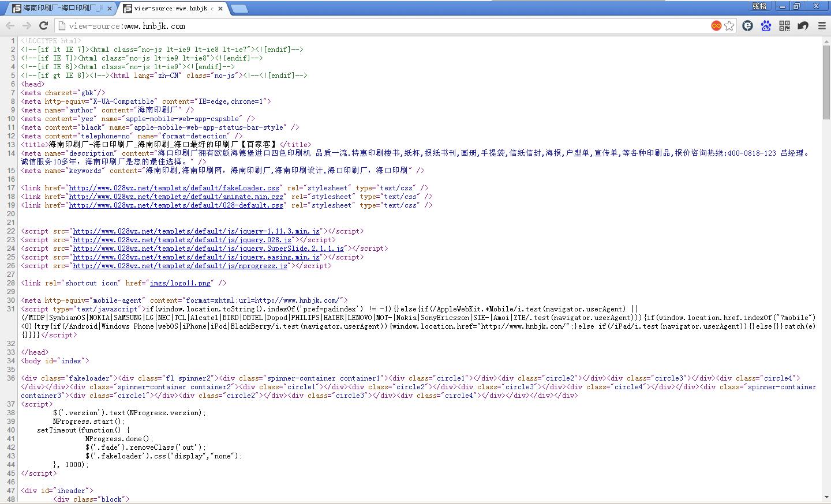
Task: Close the view-source:www.hnbjk.com tab
Action: point(220,9)
